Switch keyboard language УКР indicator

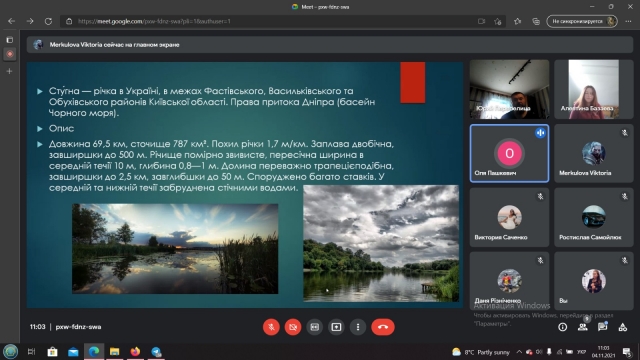(581, 352)
